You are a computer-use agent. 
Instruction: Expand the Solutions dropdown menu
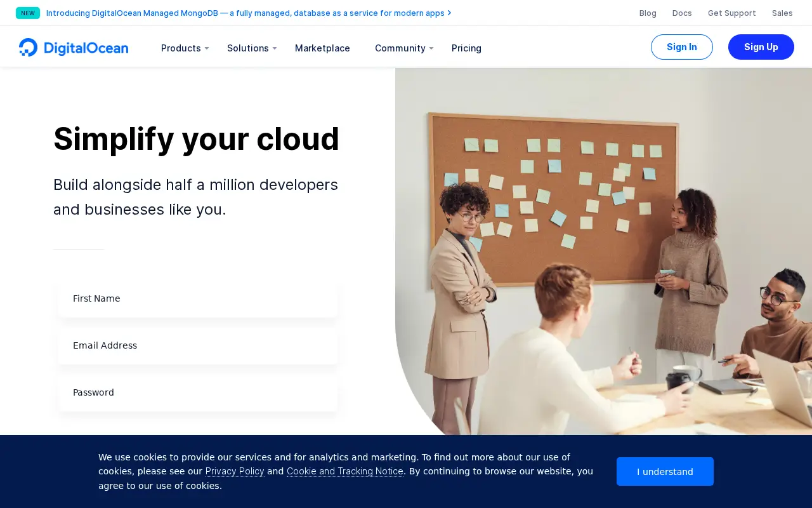pos(252,48)
